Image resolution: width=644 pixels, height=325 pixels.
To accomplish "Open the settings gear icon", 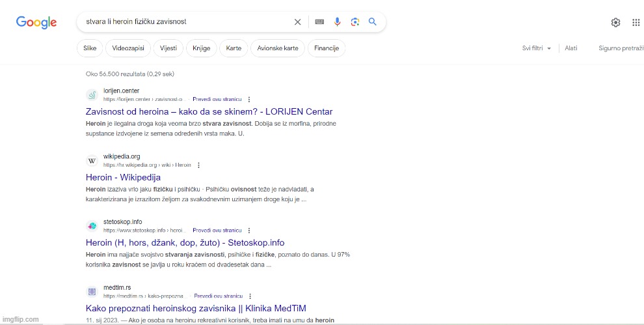I will pos(615,23).
